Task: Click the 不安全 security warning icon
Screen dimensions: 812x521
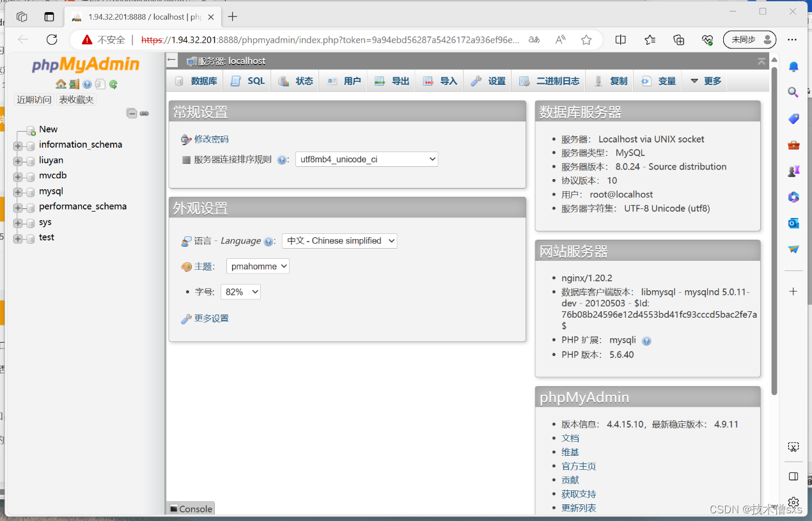Action: [87, 40]
